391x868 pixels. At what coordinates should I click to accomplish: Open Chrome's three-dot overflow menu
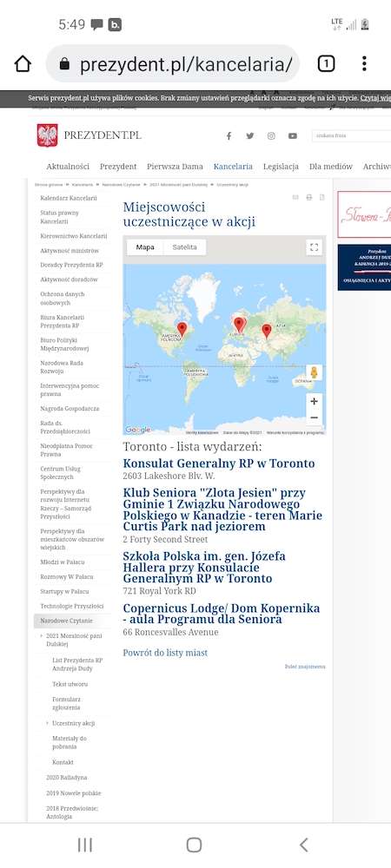click(364, 63)
